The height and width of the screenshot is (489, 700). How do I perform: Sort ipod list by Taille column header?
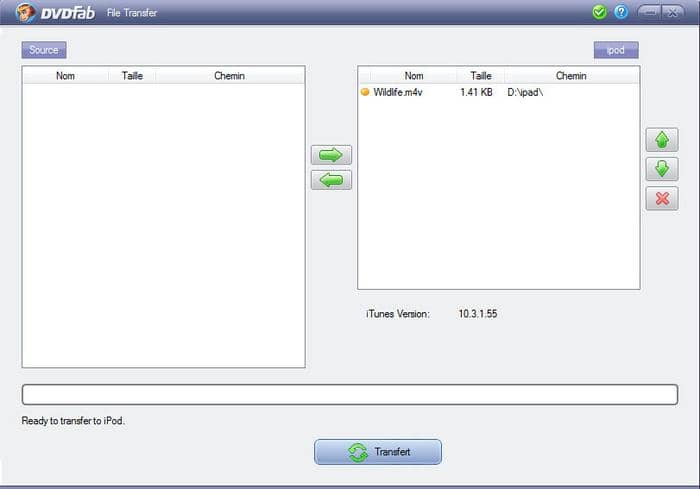pyautogui.click(x=481, y=75)
